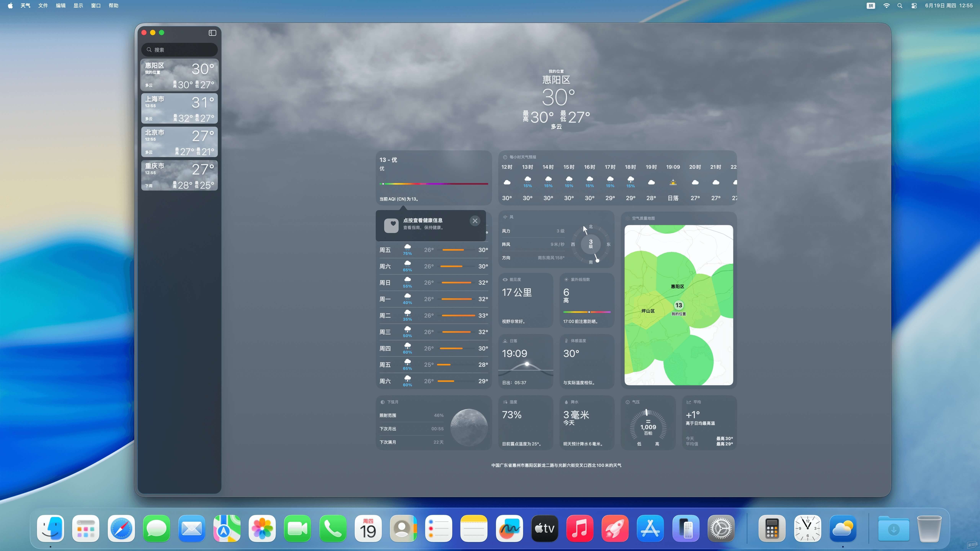The image size is (980, 551).
Task: Open App Store from the Dock
Action: 650,528
